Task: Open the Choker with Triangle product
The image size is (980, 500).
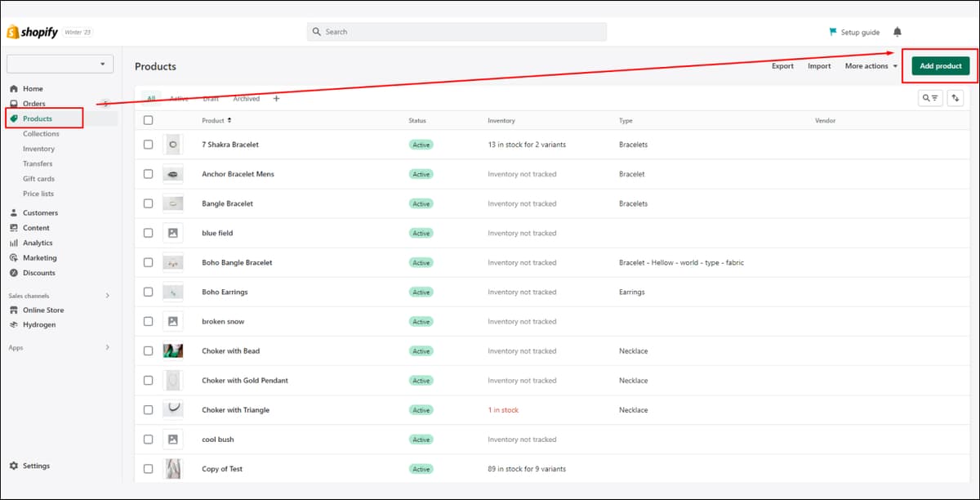Action: click(x=235, y=409)
